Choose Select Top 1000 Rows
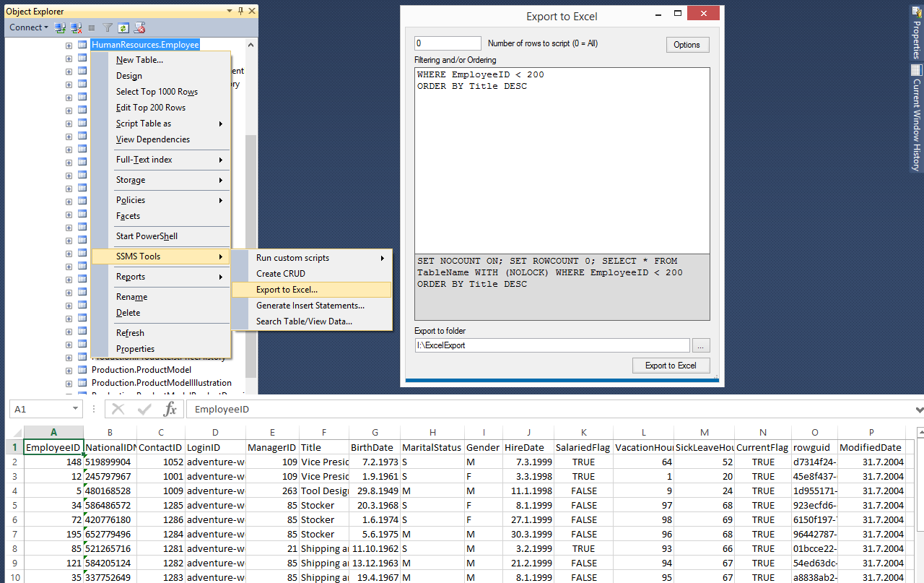The height and width of the screenshot is (583, 924). tap(161, 92)
